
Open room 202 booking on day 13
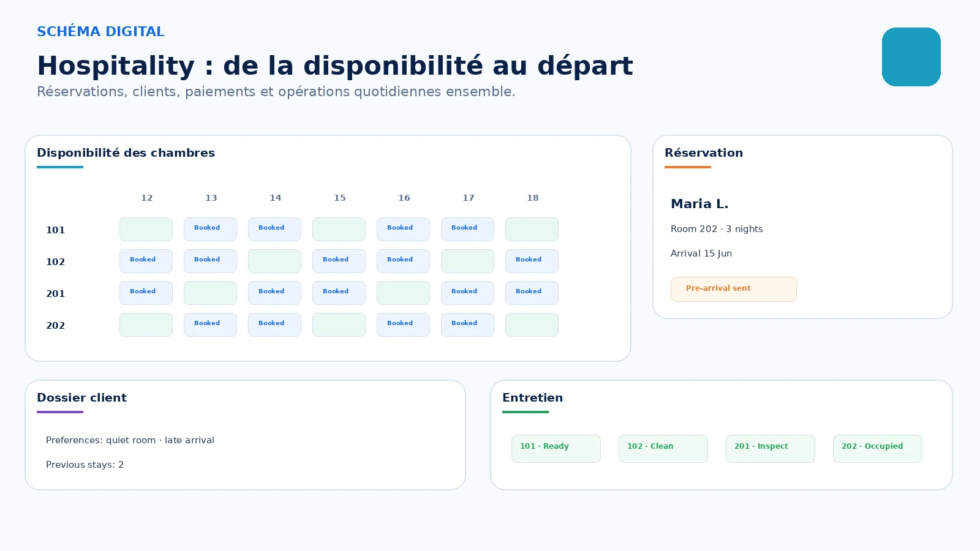210,324
